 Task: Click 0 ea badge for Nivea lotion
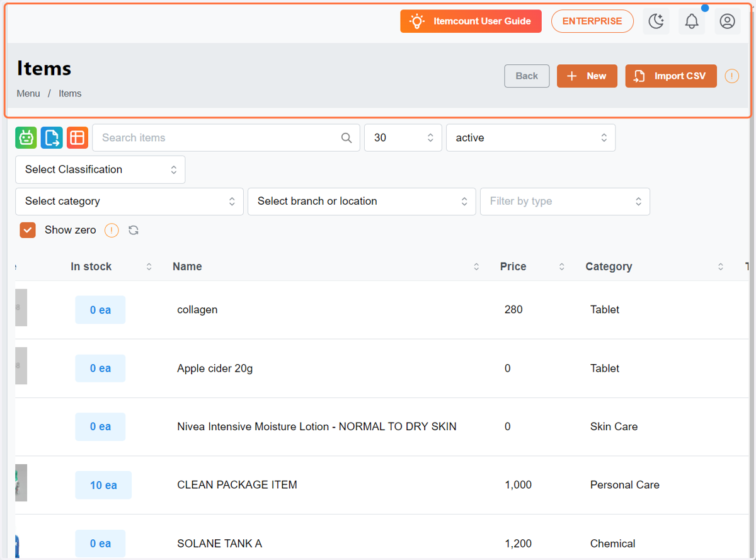coord(100,426)
